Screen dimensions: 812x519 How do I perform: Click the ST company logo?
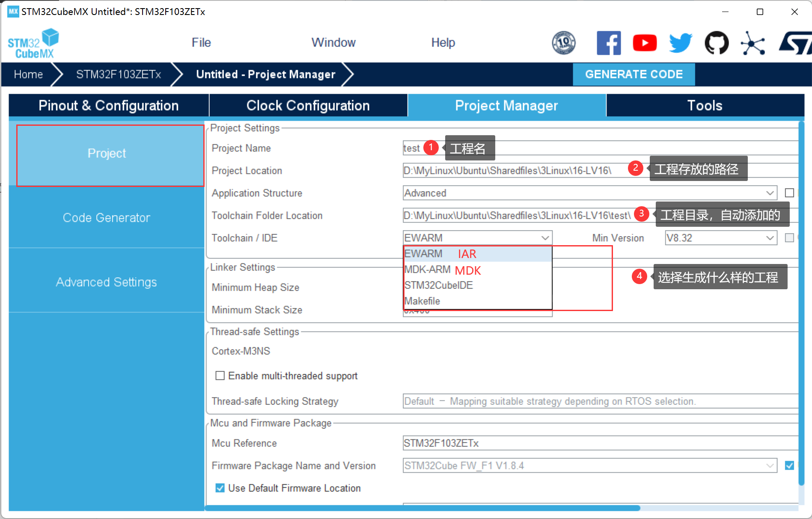click(x=795, y=43)
